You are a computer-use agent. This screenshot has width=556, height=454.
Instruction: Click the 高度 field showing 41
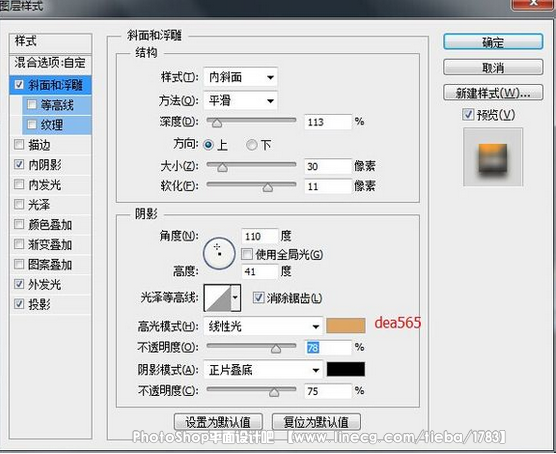(260, 272)
